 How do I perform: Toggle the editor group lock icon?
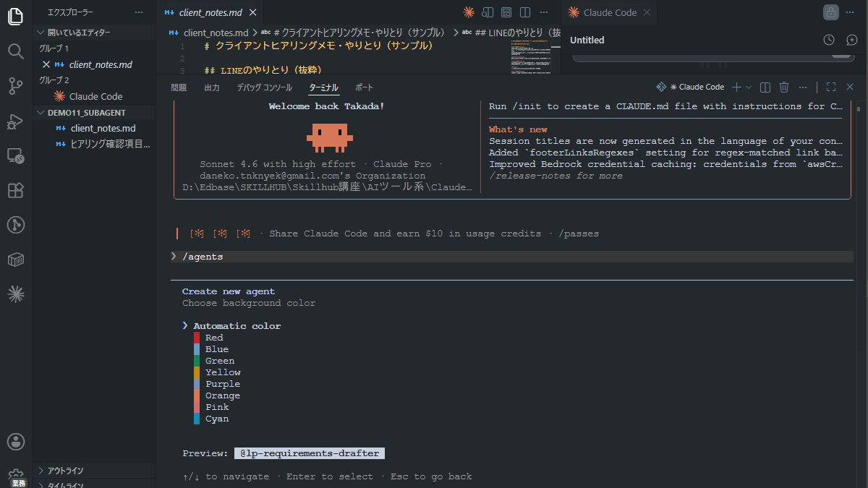830,12
